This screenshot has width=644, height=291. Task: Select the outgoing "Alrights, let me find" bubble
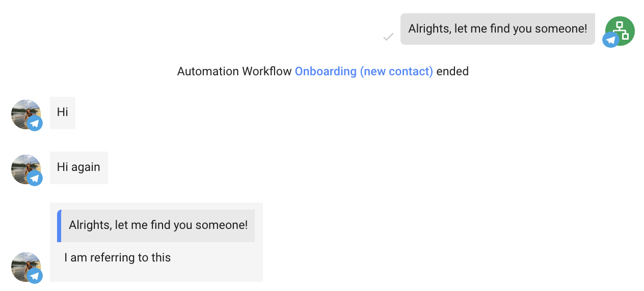coord(497,29)
